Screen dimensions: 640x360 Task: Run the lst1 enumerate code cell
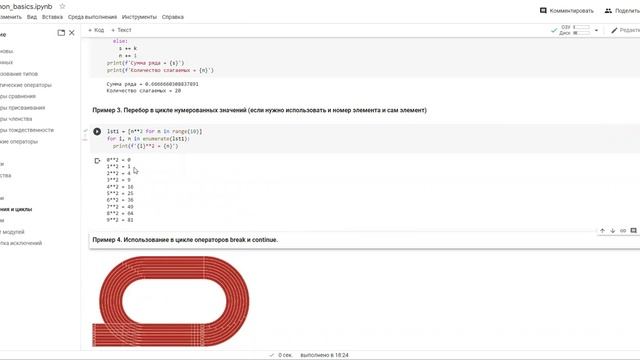click(97, 131)
